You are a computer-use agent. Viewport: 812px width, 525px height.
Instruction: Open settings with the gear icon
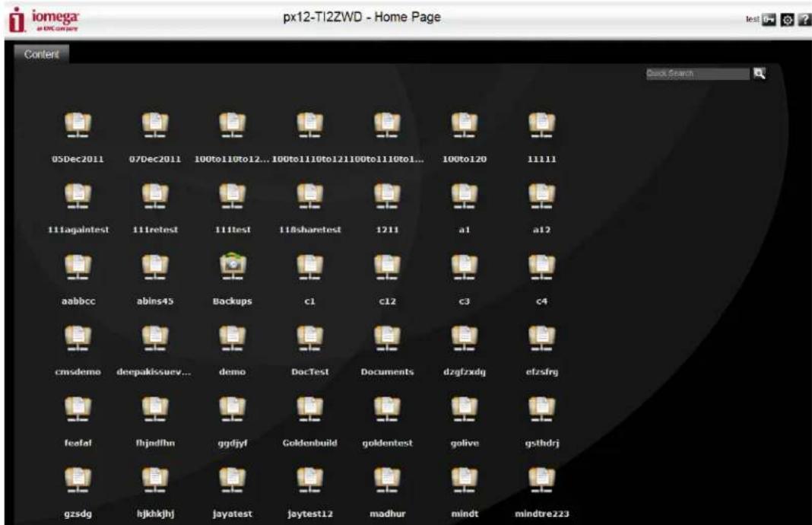[787, 20]
